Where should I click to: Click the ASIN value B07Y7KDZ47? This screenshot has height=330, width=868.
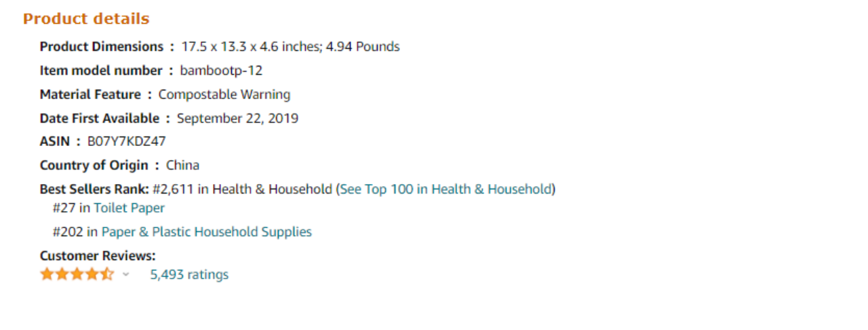pyautogui.click(x=127, y=141)
